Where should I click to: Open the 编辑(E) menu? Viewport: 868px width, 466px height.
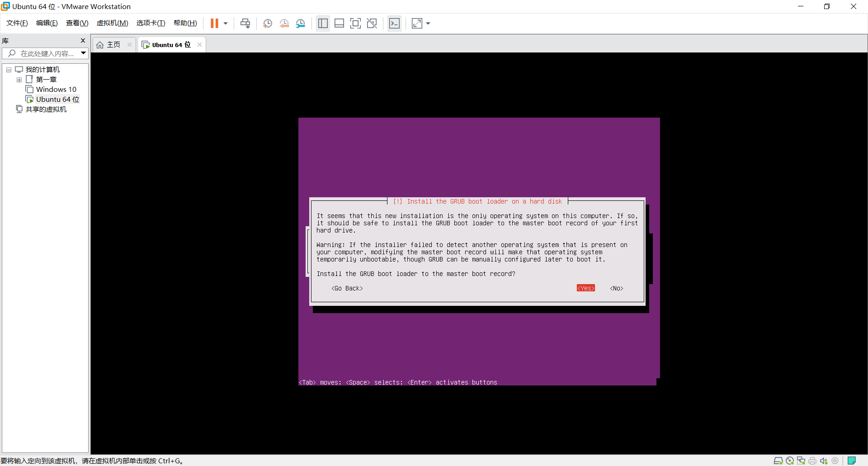(x=47, y=23)
